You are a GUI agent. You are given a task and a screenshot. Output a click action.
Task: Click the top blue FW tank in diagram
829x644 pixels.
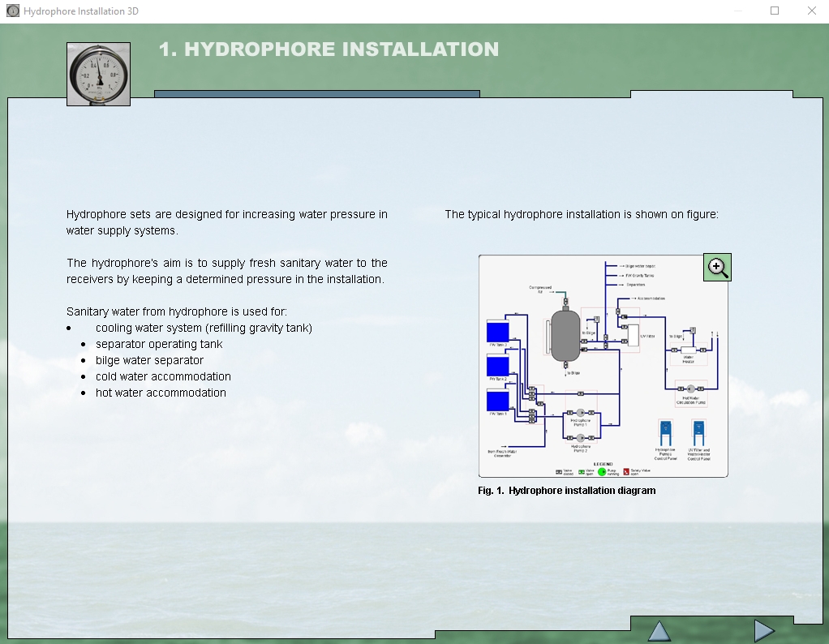[497, 332]
